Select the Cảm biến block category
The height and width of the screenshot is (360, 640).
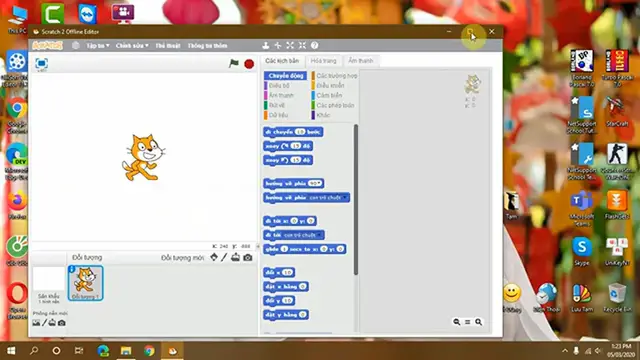[x=329, y=96]
